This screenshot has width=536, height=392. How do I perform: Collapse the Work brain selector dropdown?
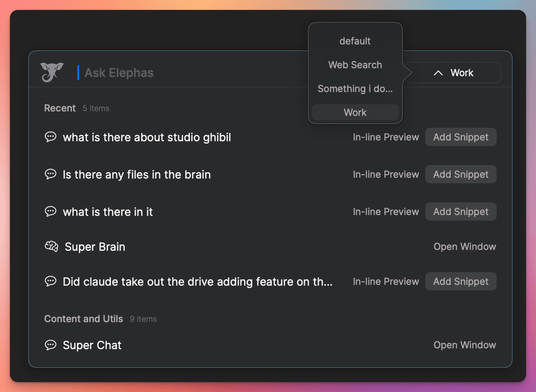point(453,73)
